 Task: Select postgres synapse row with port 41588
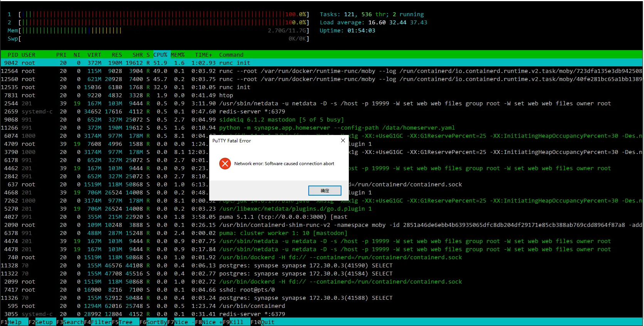(321, 298)
